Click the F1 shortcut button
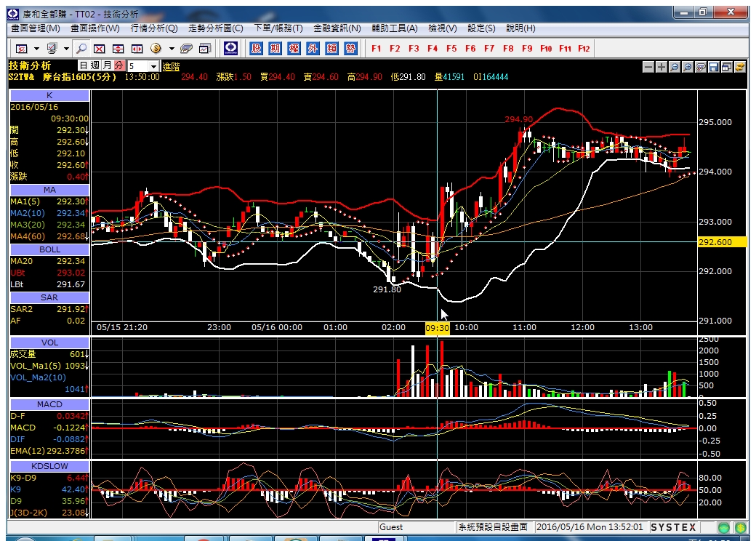The width and height of the screenshot is (756, 541). 376,49
